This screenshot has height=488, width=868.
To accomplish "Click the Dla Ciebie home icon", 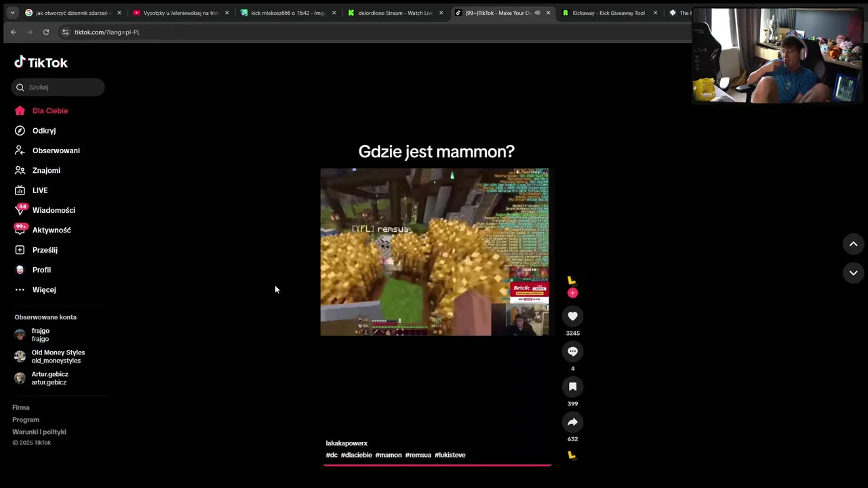I will point(20,110).
